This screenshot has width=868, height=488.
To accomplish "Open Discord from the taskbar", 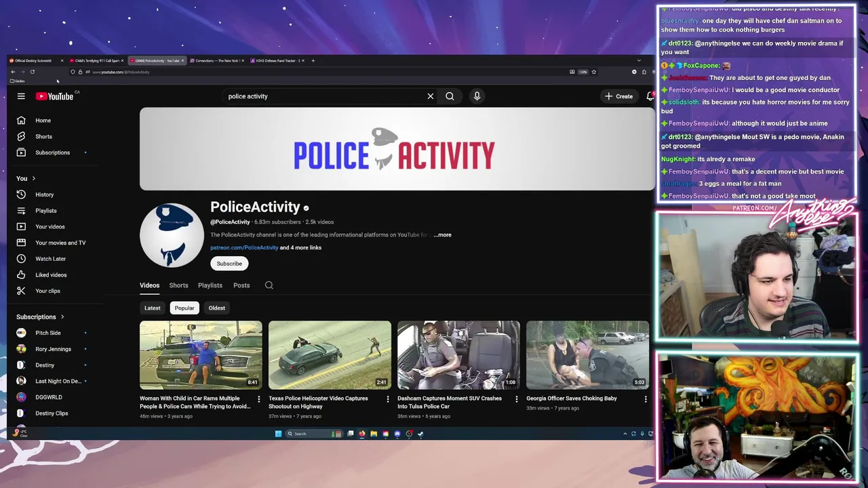I will pyautogui.click(x=397, y=434).
